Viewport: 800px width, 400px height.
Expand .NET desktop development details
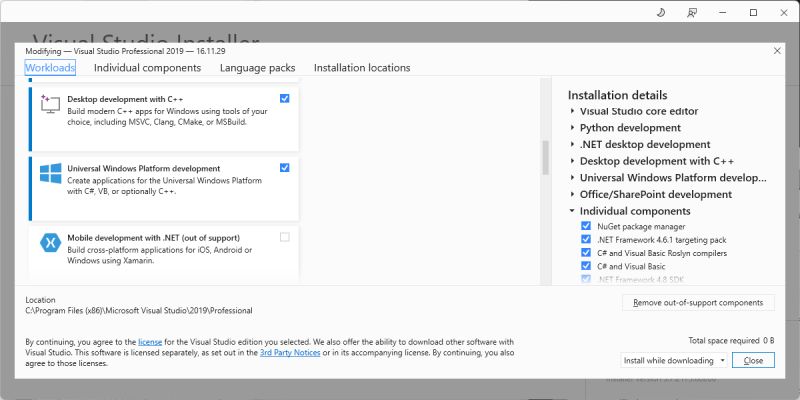click(x=572, y=144)
